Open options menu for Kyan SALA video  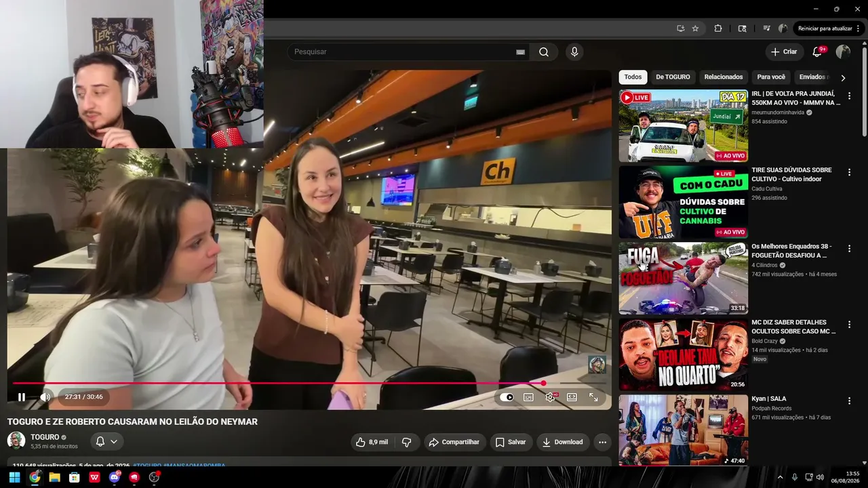click(849, 401)
